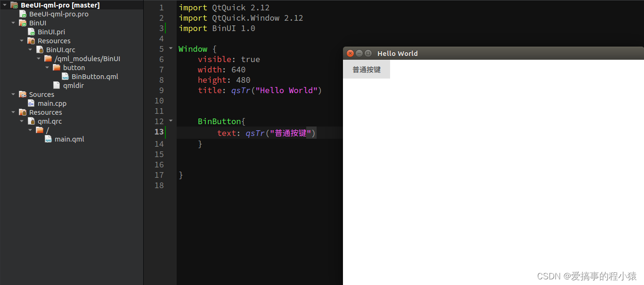Click "import QtQuick 2.12" on line 1
The width and height of the screenshot is (644, 285).
pos(224,8)
